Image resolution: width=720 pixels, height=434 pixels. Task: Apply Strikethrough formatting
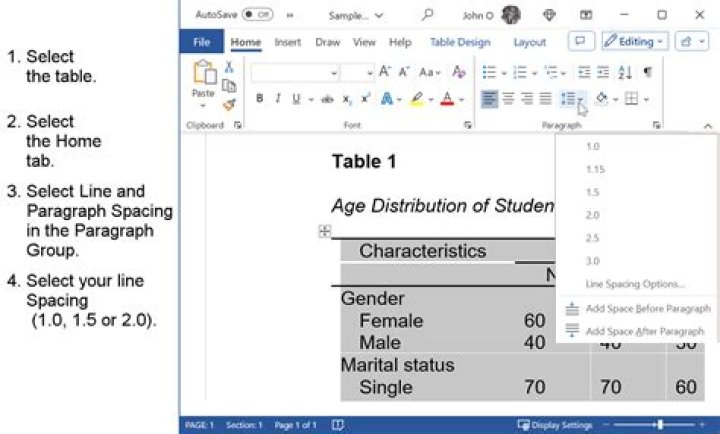(327, 99)
